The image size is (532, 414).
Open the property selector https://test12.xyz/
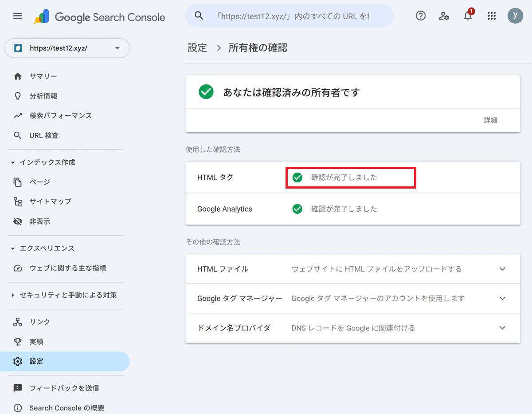(66, 48)
